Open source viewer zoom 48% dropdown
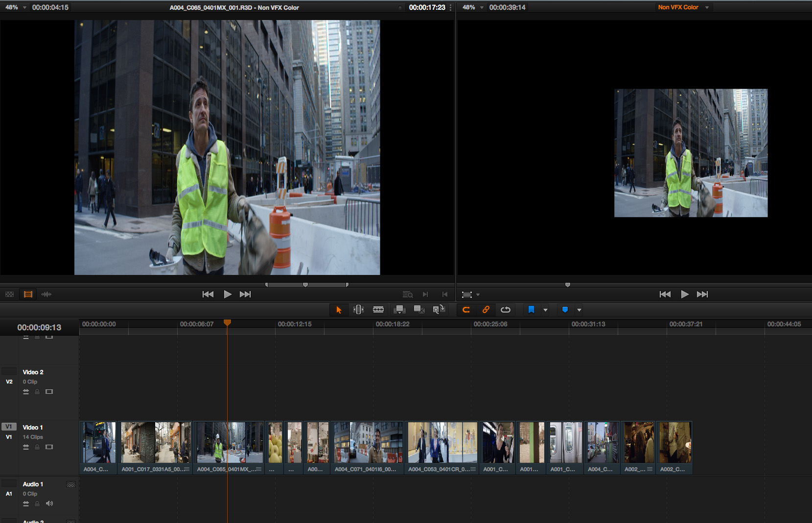This screenshot has width=812, height=523. tap(24, 8)
